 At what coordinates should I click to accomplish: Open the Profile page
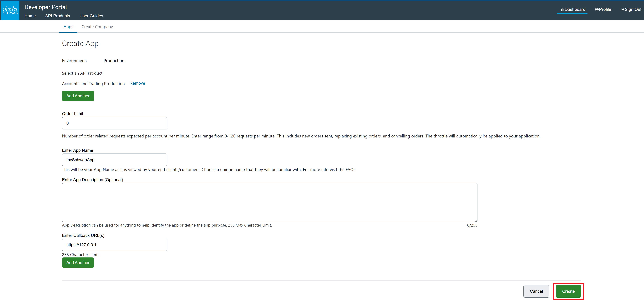(603, 9)
